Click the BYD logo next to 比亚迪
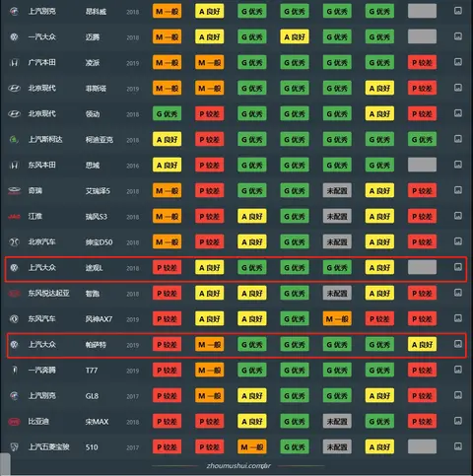The image size is (473, 476). click(14, 422)
